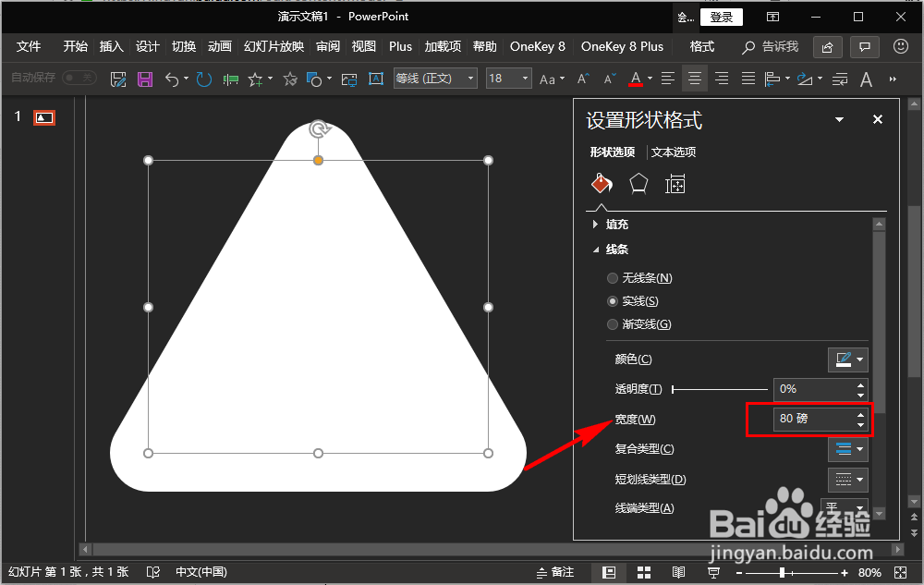
Task: Switch to 文本选项 text options
Action: pyautogui.click(x=673, y=152)
